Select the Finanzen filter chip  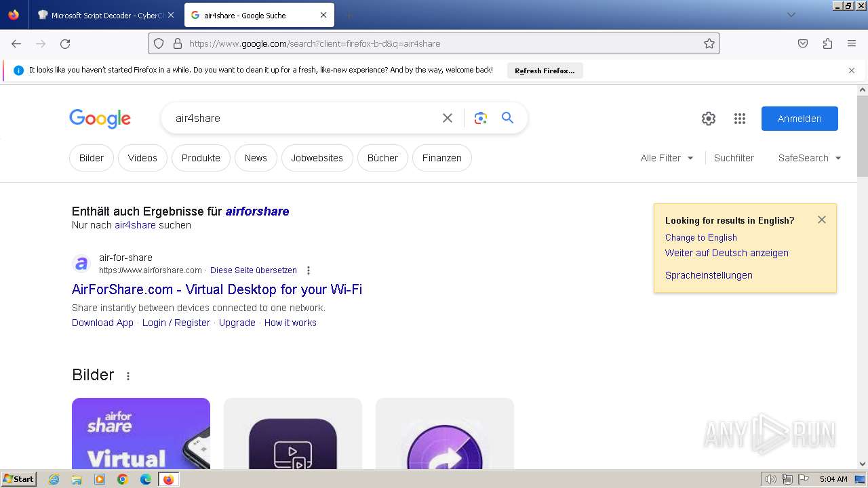442,158
